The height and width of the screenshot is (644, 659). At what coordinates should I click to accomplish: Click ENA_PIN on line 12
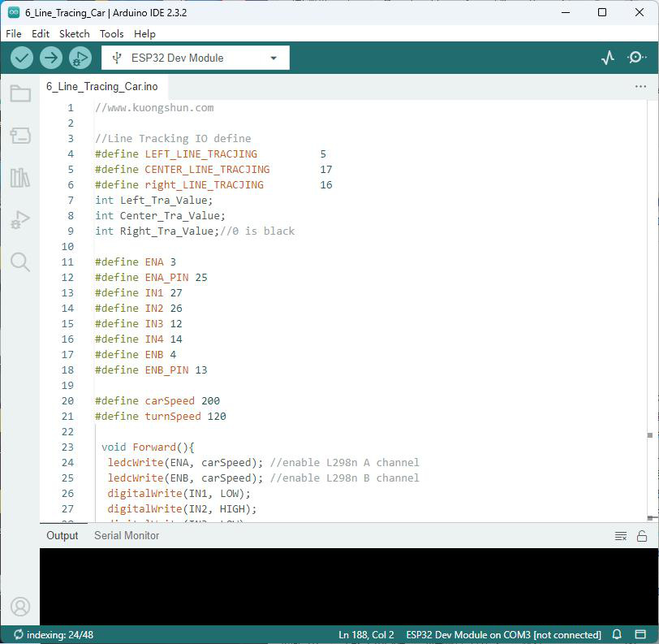coord(167,278)
